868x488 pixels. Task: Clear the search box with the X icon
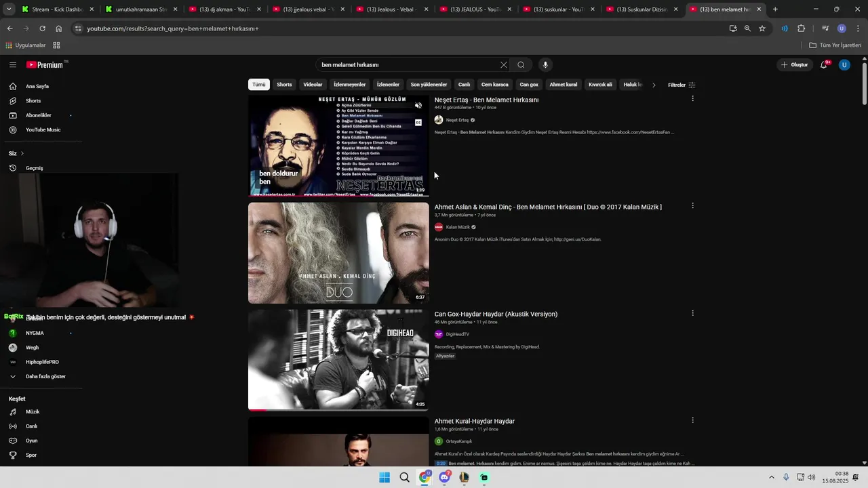[504, 65]
